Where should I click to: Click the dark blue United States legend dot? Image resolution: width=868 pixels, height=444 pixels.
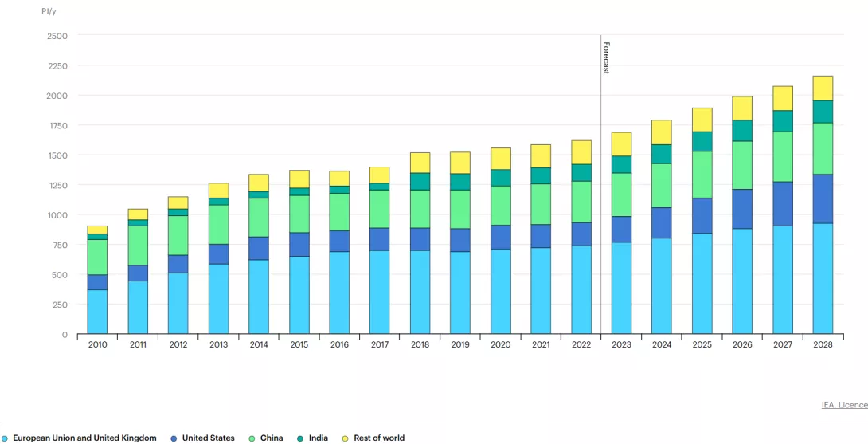pyautogui.click(x=174, y=438)
